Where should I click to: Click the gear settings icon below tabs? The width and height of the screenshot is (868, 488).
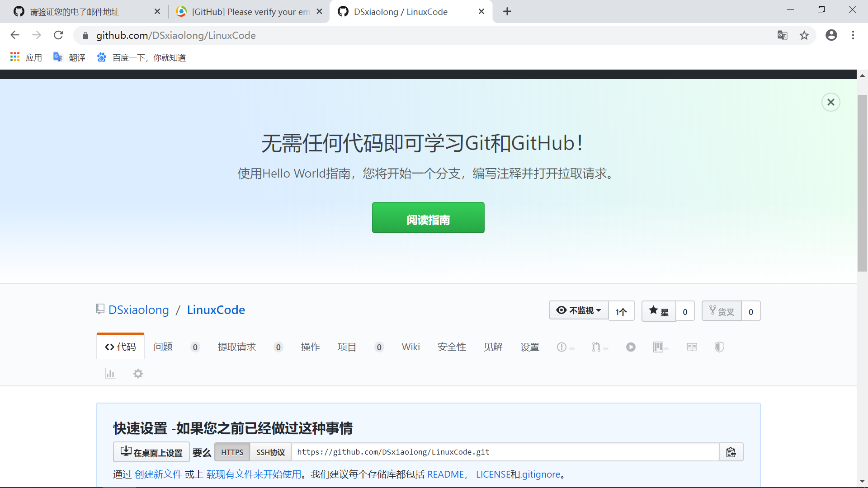point(138,374)
